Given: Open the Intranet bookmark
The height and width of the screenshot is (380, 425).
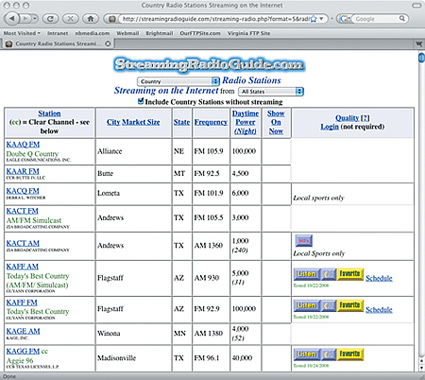Looking at the screenshot, I should coord(58,33).
